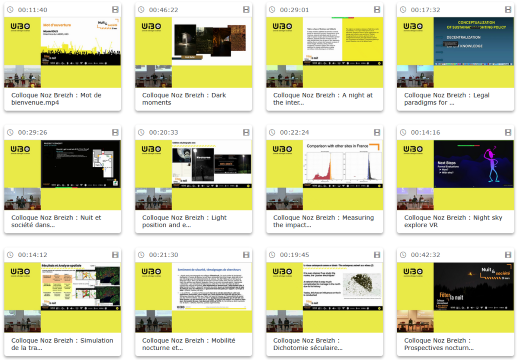The height and width of the screenshot is (360, 519).
Task: Open 'Dichotomie séculaire...' title link
Action: pos(308,344)
